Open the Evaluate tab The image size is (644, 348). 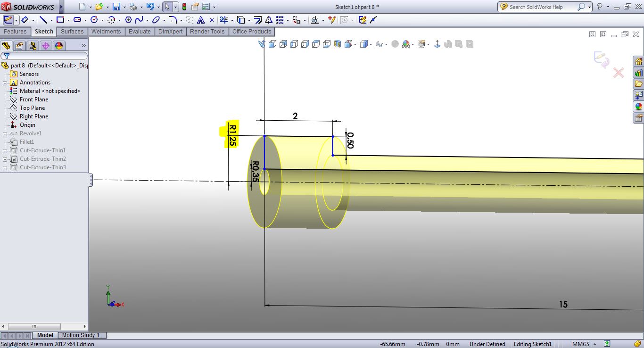point(140,32)
